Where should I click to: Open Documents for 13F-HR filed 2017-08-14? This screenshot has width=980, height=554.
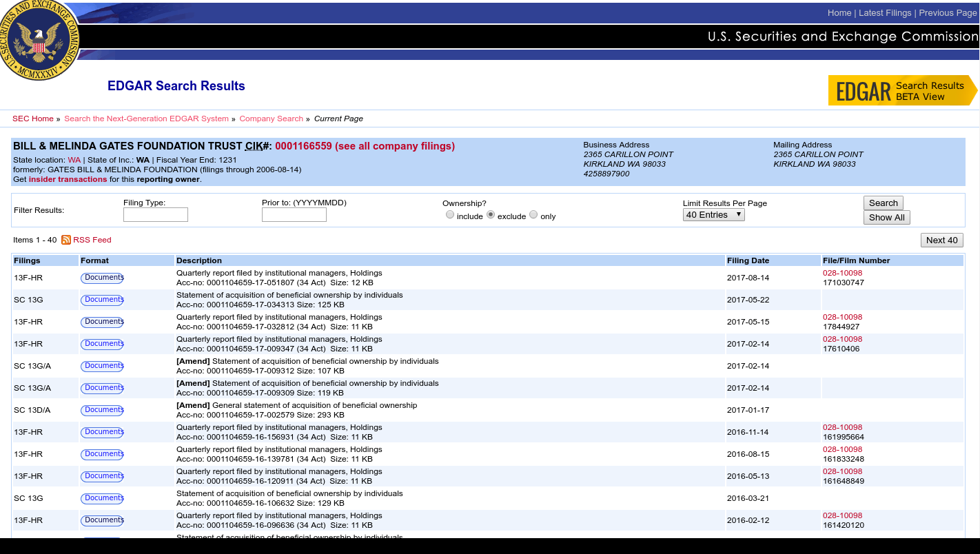point(102,278)
